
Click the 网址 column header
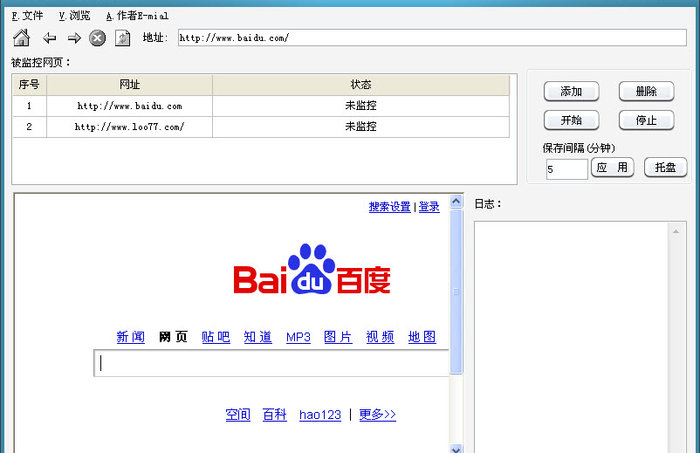[129, 85]
